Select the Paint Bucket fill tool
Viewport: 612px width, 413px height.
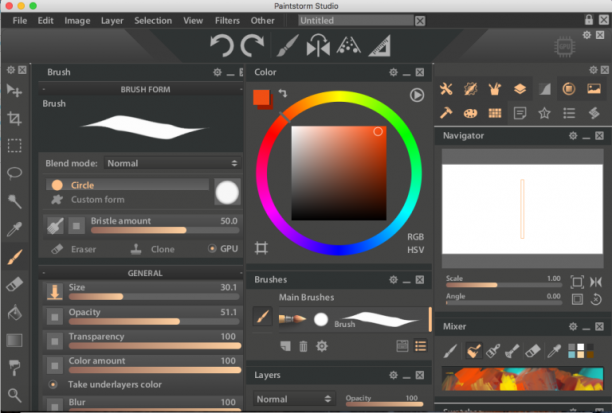click(x=14, y=313)
